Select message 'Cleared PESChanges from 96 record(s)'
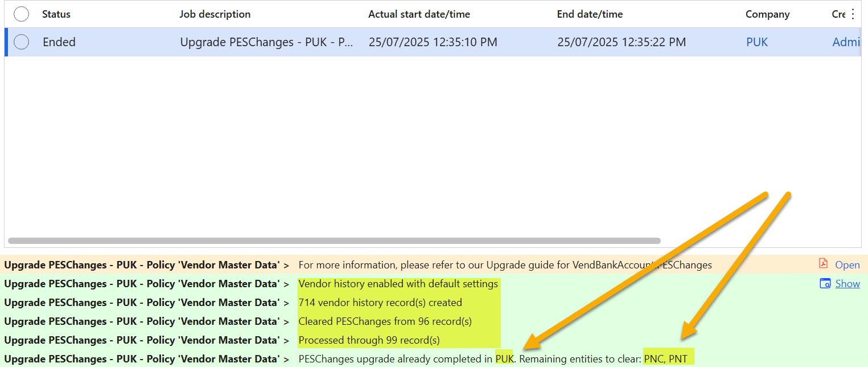 (385, 321)
